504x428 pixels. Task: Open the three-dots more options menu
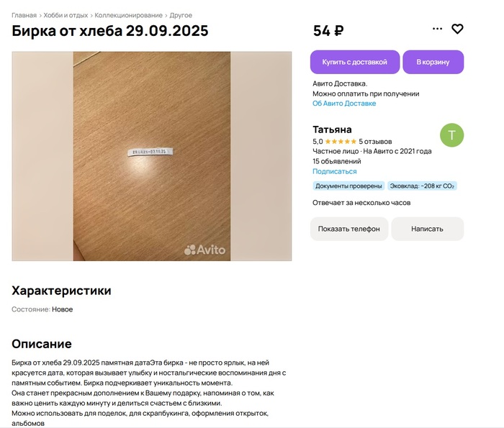click(437, 29)
